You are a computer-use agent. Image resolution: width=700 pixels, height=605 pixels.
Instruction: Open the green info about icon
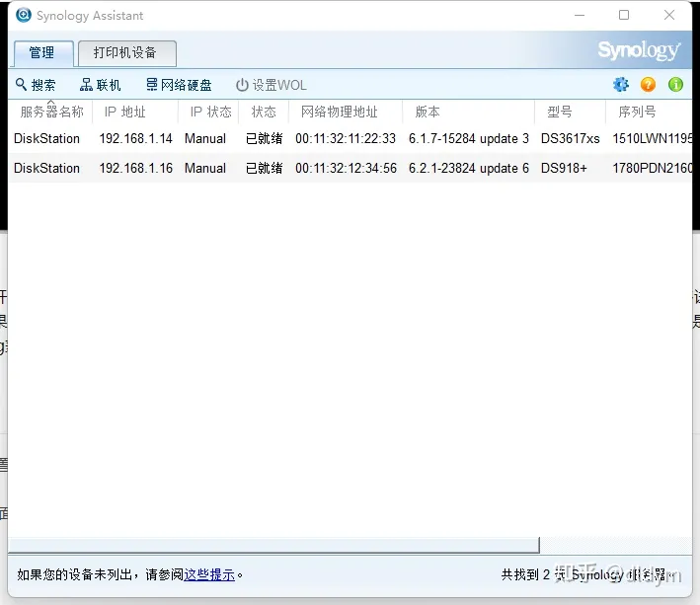tap(675, 84)
